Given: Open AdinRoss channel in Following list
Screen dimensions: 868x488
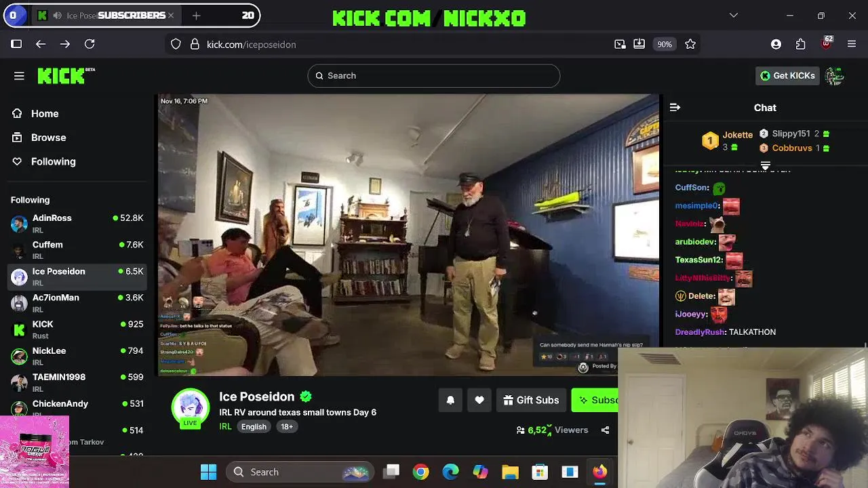Looking at the screenshot, I should click(77, 223).
